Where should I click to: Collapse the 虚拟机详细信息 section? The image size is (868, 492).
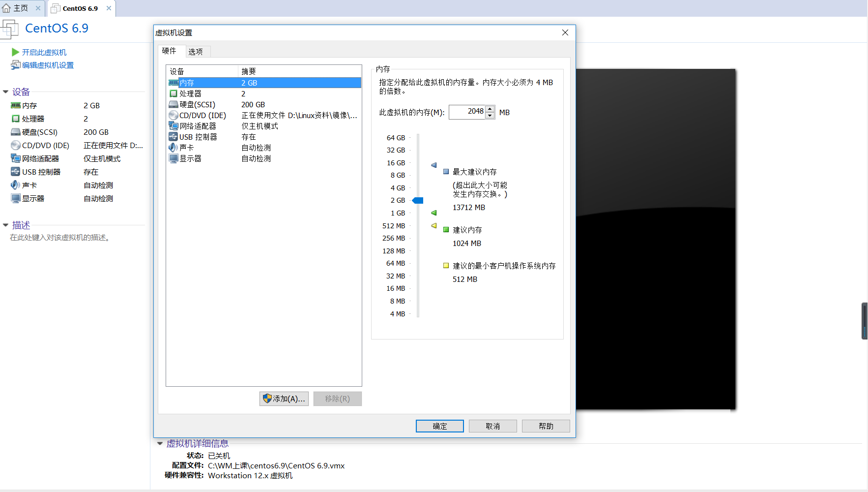pos(160,444)
